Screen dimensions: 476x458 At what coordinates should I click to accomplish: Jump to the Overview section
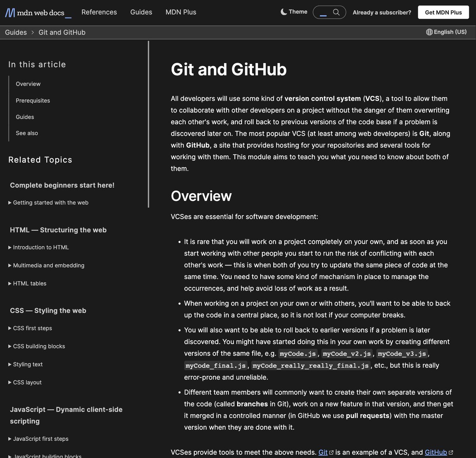pyautogui.click(x=28, y=84)
